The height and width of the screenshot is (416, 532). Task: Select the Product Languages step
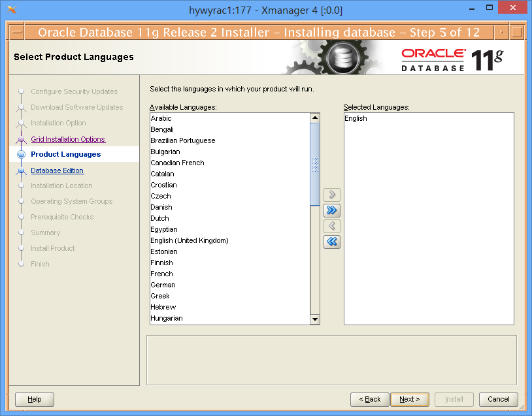pos(66,154)
